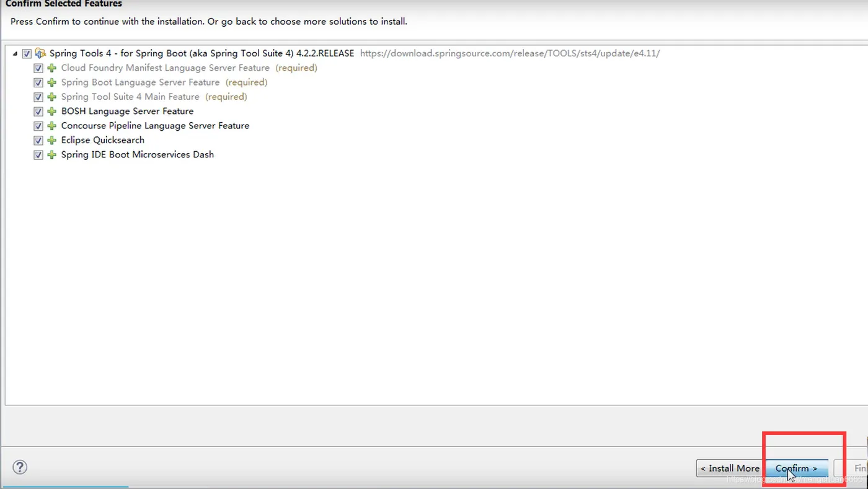Uncheck the BOSH Language Server Feature checkbox

[x=38, y=112]
